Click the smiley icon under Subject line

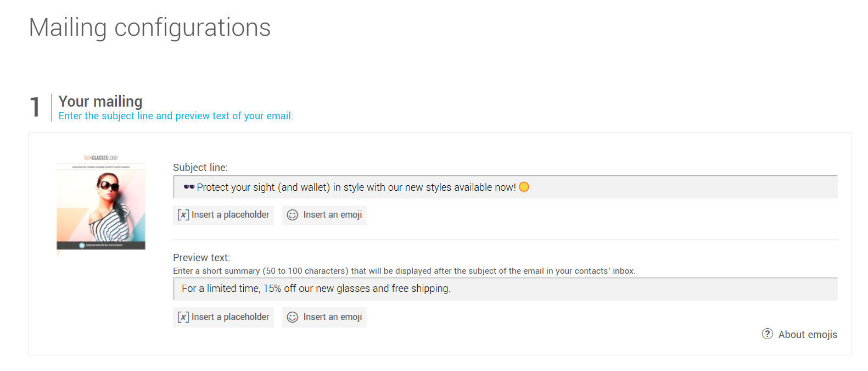[x=293, y=215]
